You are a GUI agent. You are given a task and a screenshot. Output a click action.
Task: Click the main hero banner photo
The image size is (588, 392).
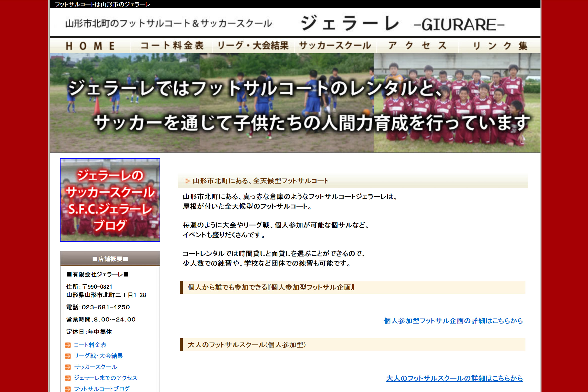295,103
